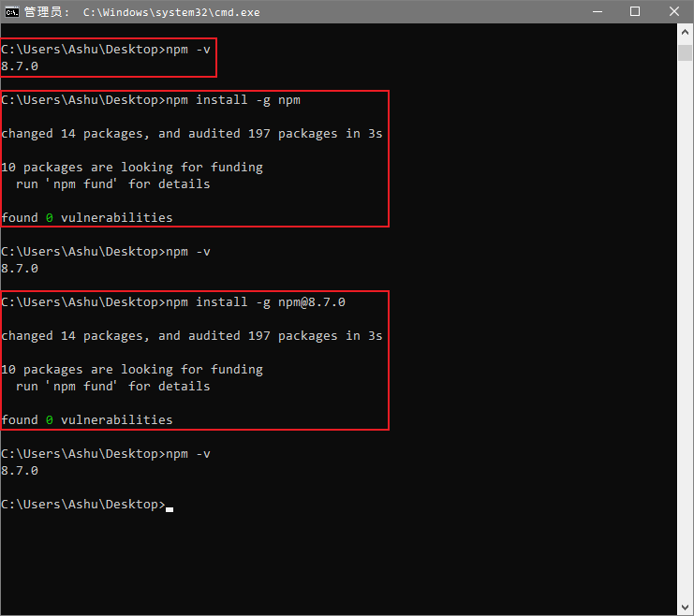Click 'run npm fund for details' in first red box
The image size is (694, 616).
[x=112, y=184]
